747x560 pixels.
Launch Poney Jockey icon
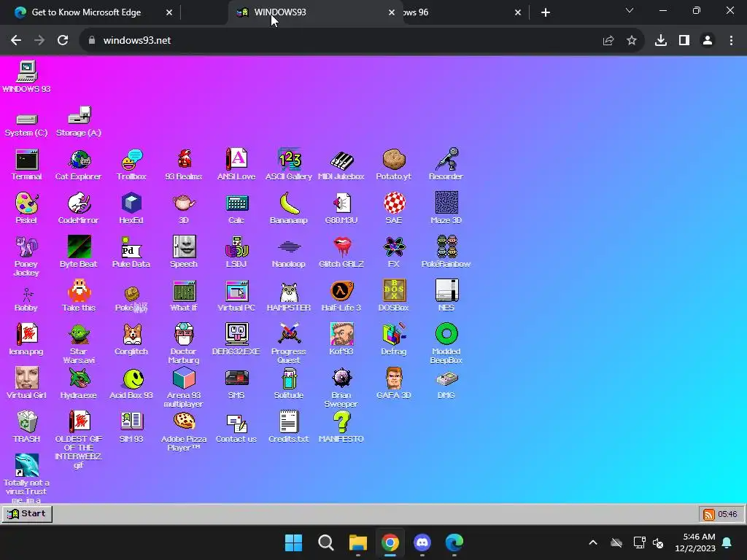coord(26,256)
